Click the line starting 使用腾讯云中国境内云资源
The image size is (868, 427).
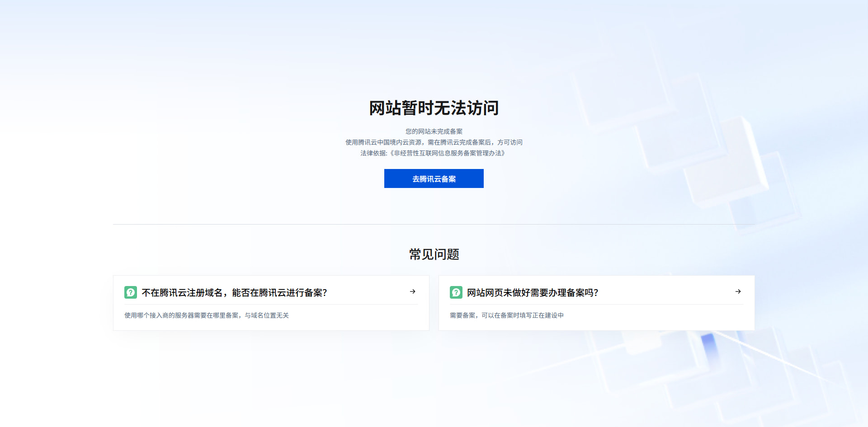(434, 142)
